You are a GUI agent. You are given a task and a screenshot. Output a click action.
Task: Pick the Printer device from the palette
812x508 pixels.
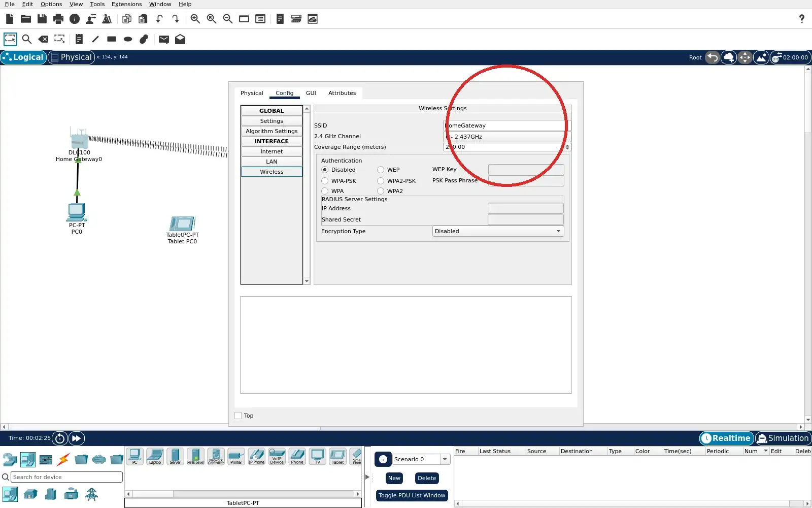[x=236, y=456]
